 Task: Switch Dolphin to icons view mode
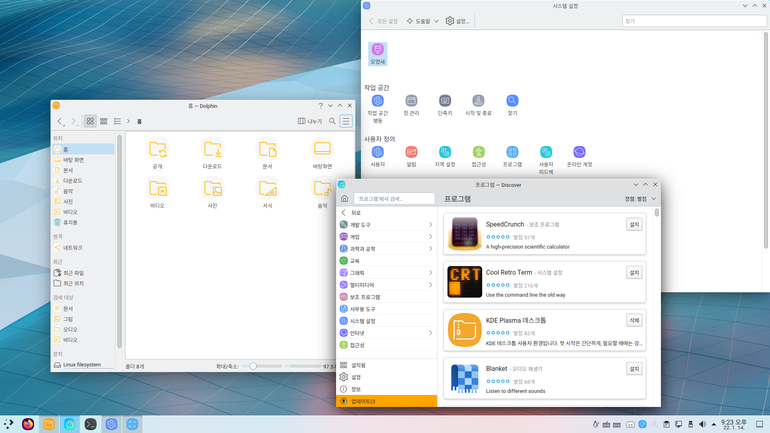click(x=90, y=121)
